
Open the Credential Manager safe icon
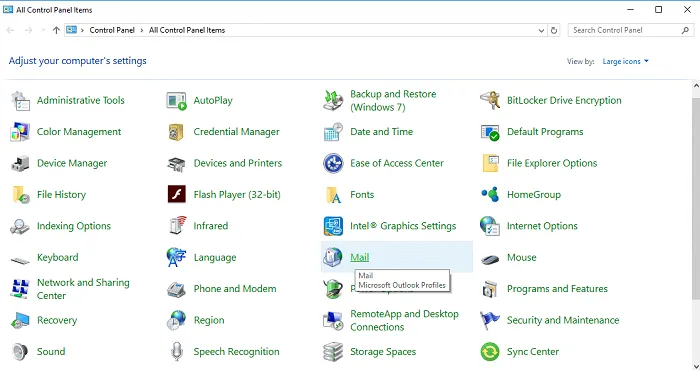176,132
